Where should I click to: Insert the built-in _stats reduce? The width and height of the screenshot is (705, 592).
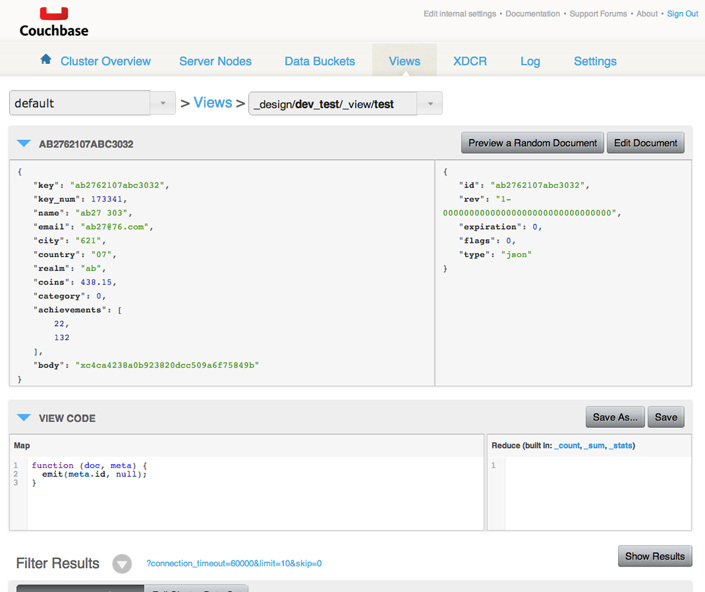pyautogui.click(x=620, y=445)
